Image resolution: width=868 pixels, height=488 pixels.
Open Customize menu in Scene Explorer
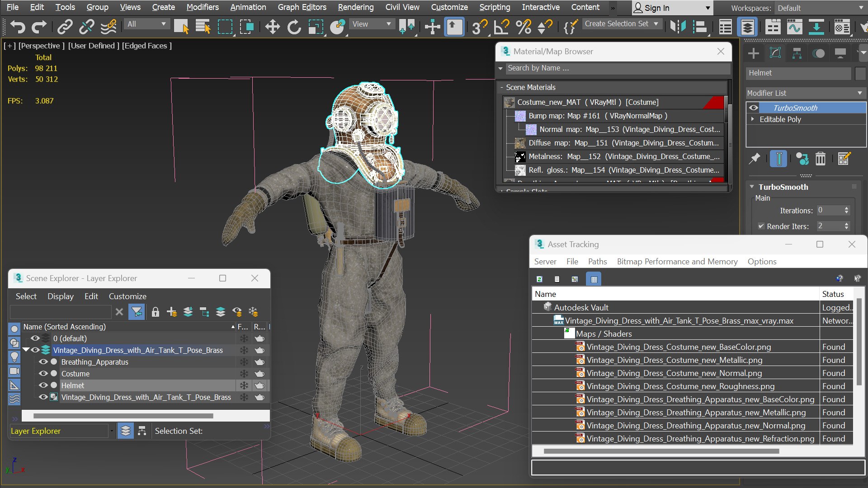coord(127,296)
